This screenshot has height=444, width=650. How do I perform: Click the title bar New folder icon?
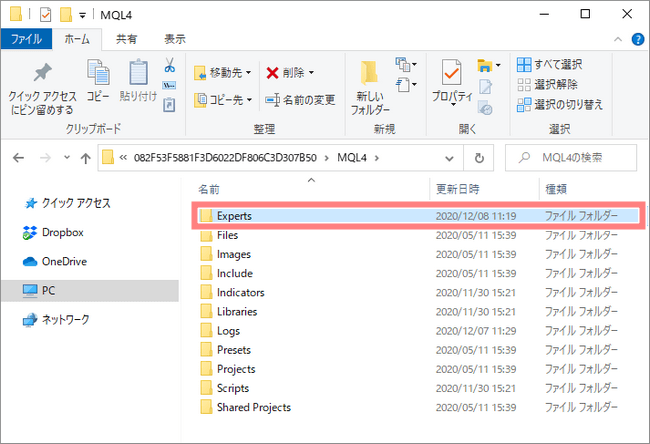[x=66, y=15]
